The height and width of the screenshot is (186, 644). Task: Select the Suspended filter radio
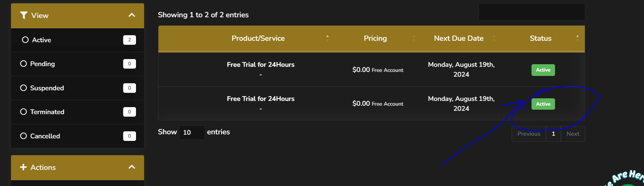(24, 88)
